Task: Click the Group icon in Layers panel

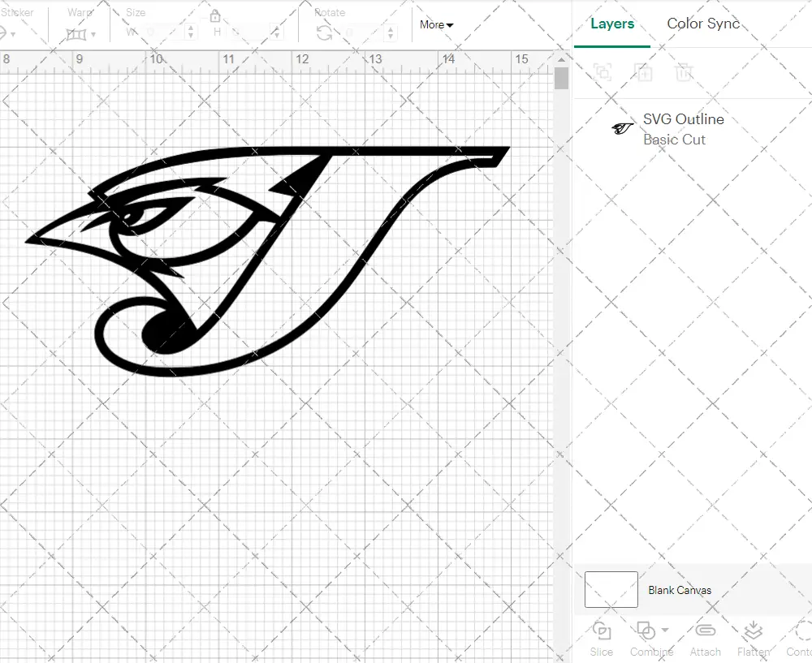Action: pyautogui.click(x=603, y=72)
